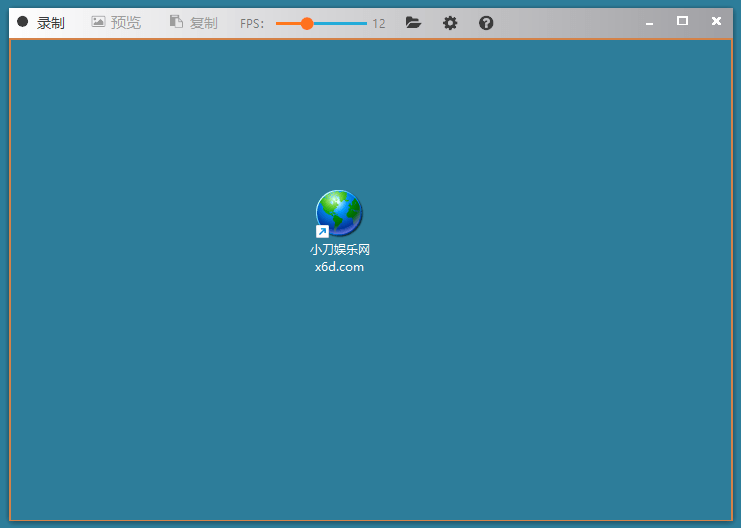Open preview using the 预览 label
Image resolution: width=741 pixels, height=528 pixels.
point(126,22)
